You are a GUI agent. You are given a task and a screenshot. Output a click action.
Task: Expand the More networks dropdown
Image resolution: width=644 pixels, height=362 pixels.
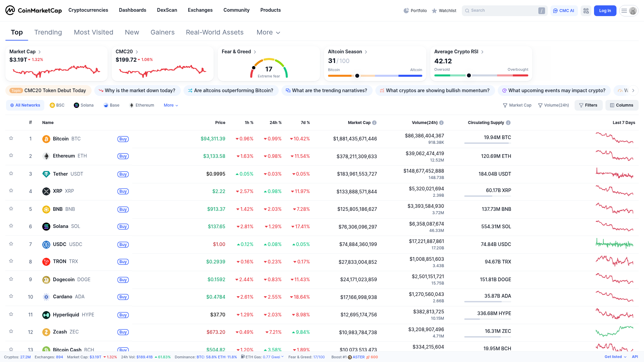tap(171, 105)
